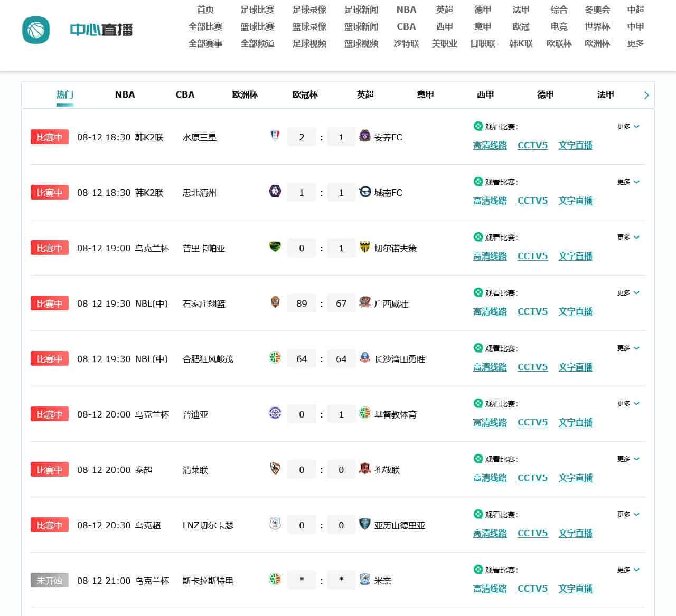Click 米奈 team crest icon
676x616 pixels.
coord(365,579)
